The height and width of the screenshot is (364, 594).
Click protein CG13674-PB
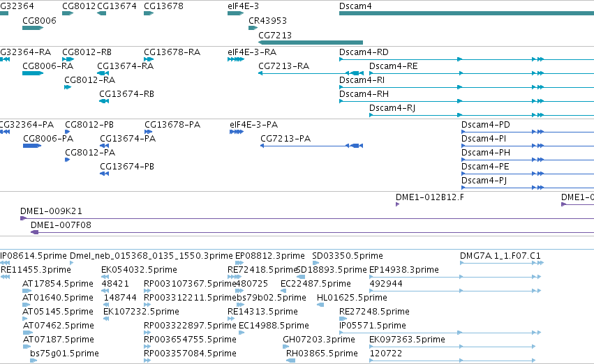coord(105,174)
